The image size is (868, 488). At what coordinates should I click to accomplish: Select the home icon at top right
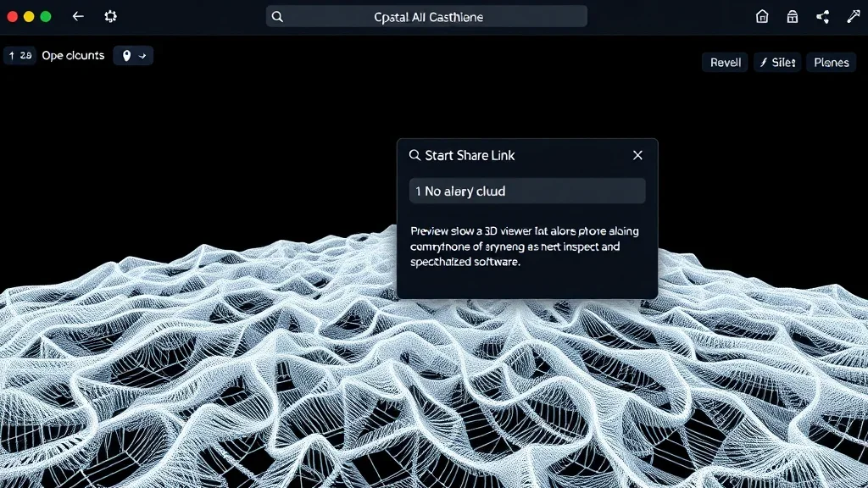[761, 15]
